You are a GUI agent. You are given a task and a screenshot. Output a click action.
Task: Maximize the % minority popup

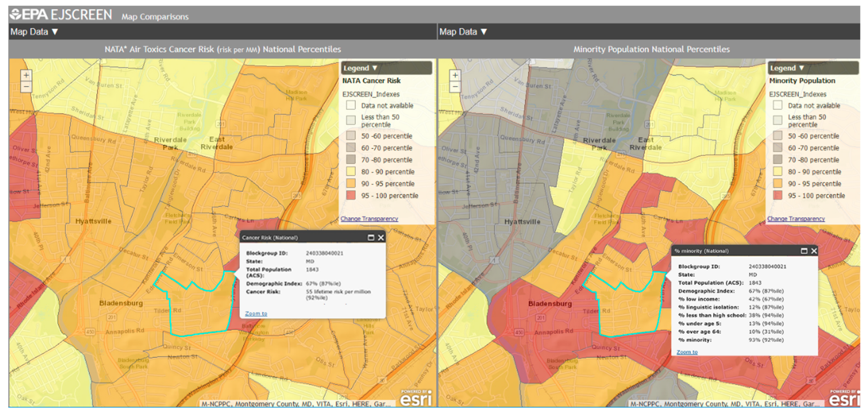click(804, 251)
